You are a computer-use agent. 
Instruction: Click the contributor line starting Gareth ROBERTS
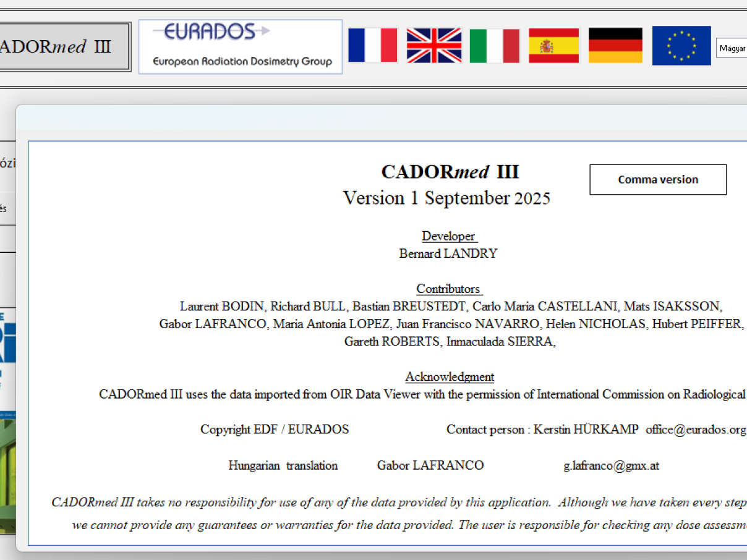coord(450,342)
